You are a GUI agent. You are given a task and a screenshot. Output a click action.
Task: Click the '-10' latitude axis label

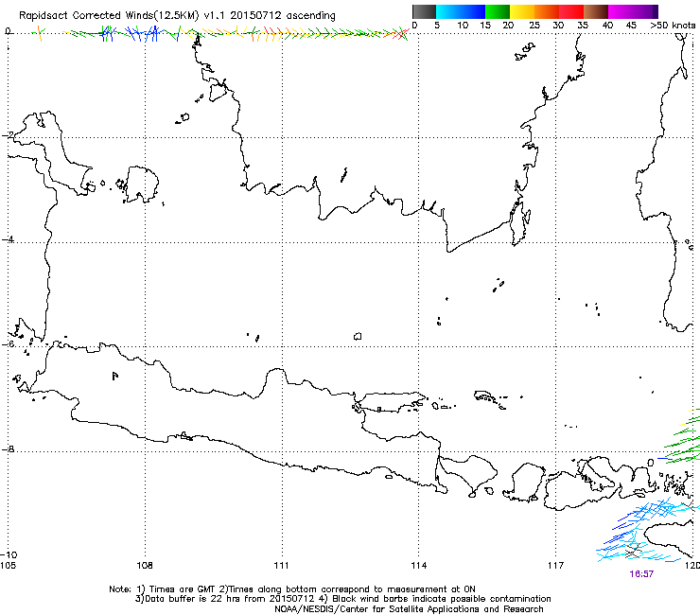pyautogui.click(x=9, y=554)
